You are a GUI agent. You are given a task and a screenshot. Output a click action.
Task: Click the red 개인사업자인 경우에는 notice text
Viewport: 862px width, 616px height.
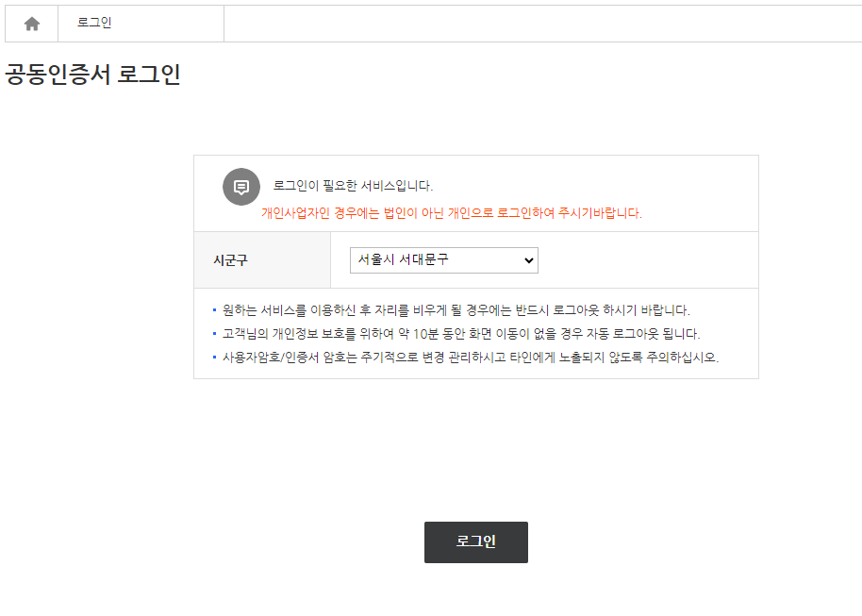pyautogui.click(x=452, y=213)
